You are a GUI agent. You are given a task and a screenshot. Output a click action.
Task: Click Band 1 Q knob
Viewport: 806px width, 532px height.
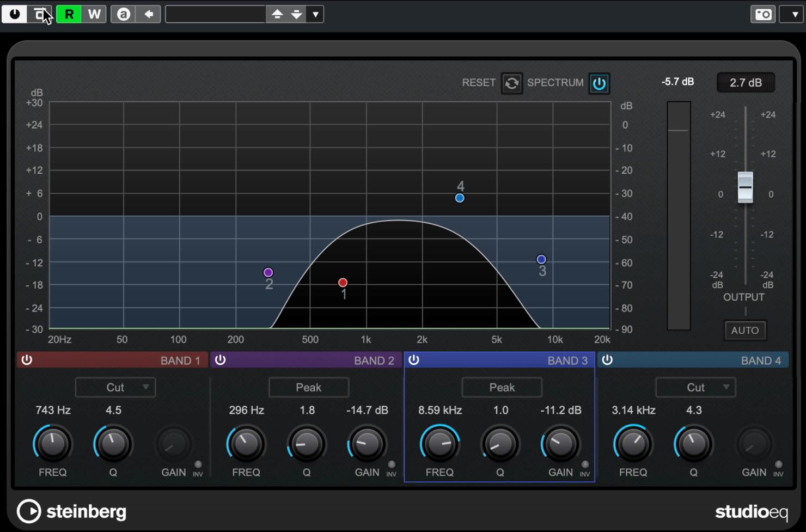pos(113,443)
